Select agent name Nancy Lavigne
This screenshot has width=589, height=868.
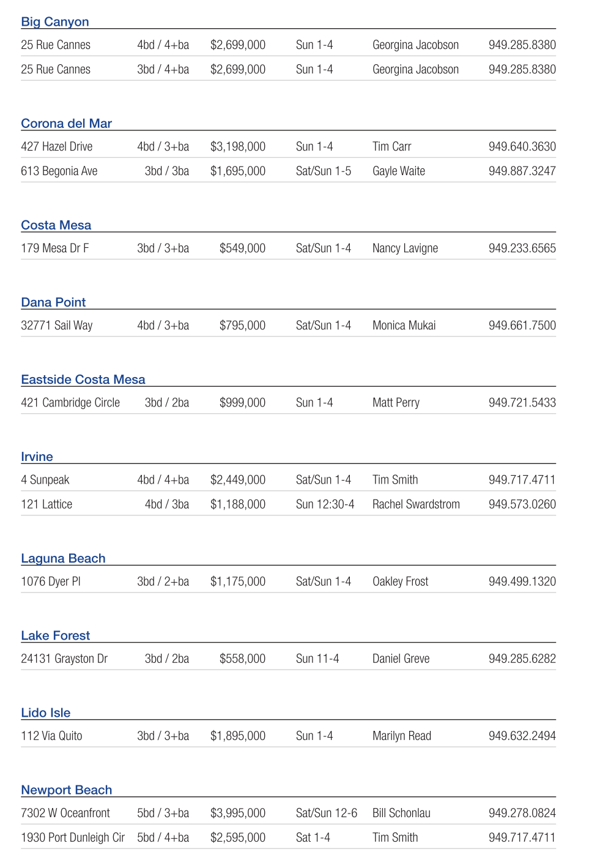click(405, 249)
